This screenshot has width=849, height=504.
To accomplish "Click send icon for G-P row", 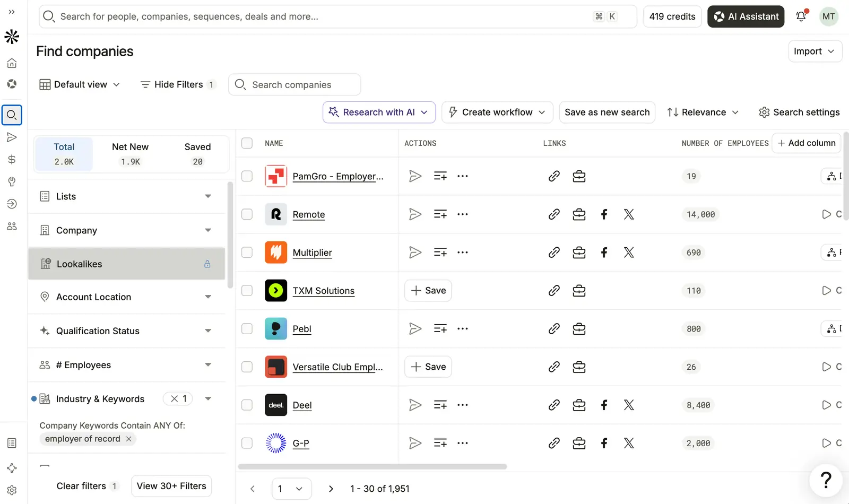I will 415,444.
